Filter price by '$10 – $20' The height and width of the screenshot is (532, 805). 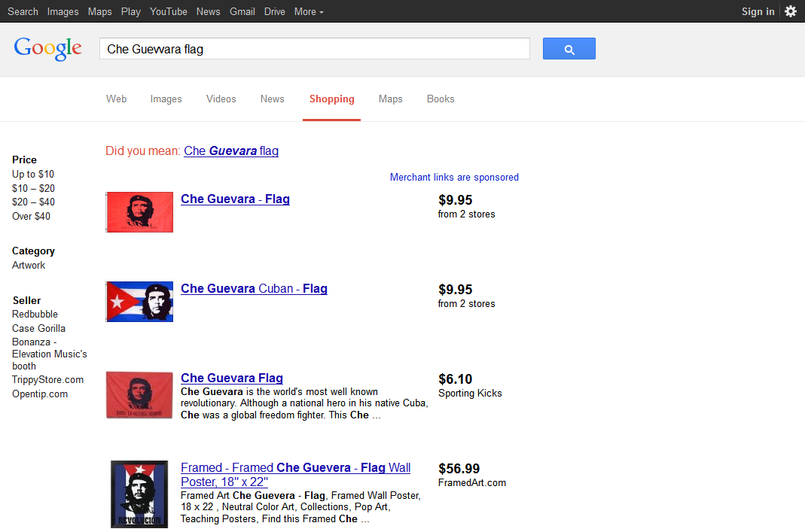pos(33,188)
